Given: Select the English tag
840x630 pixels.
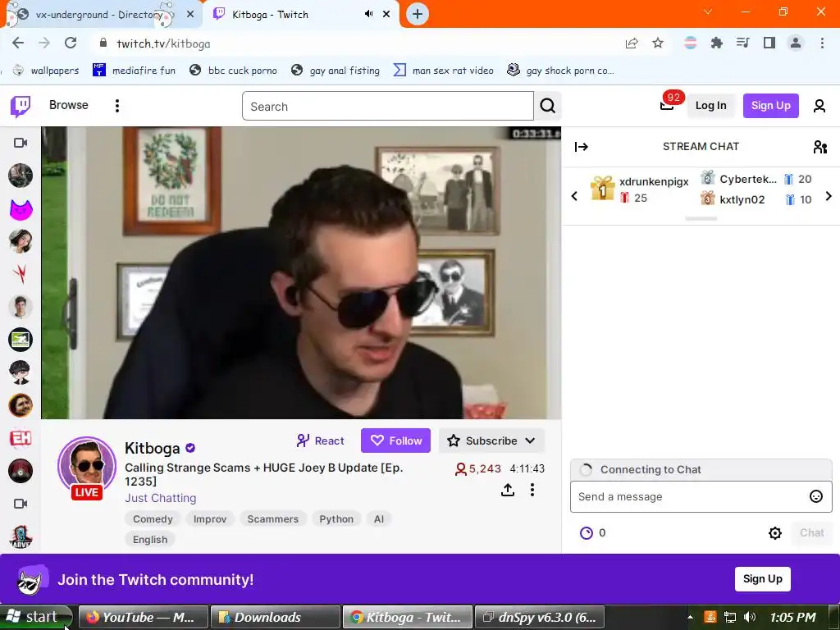Looking at the screenshot, I should (150, 539).
